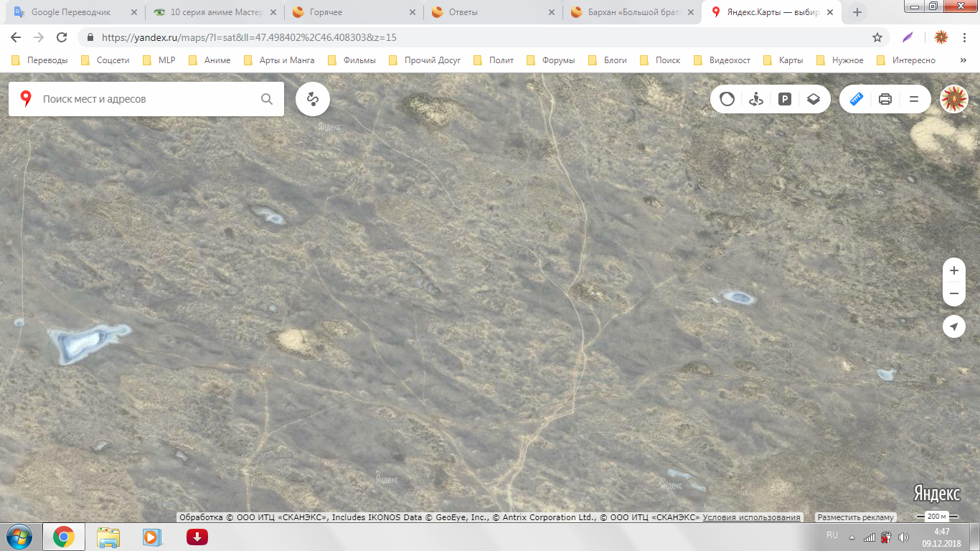
Task: Toggle the parking layer
Action: [785, 99]
